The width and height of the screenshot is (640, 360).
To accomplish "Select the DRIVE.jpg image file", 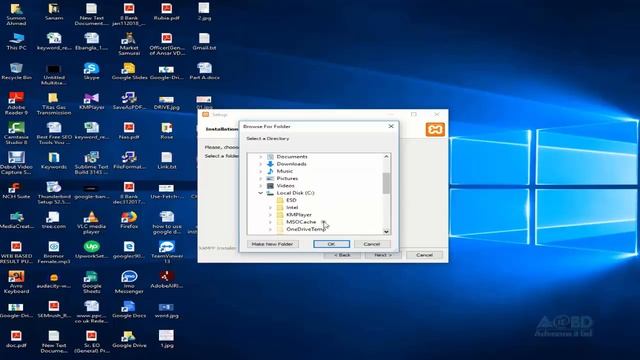I will (x=167, y=102).
